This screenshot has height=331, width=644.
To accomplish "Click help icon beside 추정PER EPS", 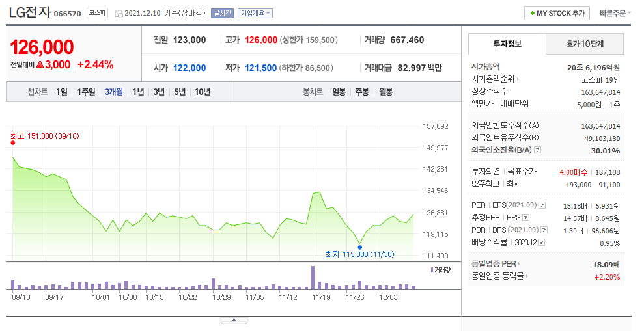I will point(525,218).
